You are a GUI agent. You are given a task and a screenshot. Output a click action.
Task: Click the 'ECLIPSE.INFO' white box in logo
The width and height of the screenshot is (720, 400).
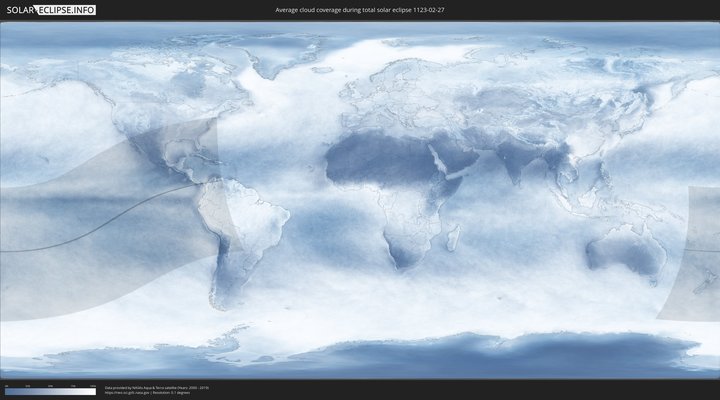coord(66,9)
